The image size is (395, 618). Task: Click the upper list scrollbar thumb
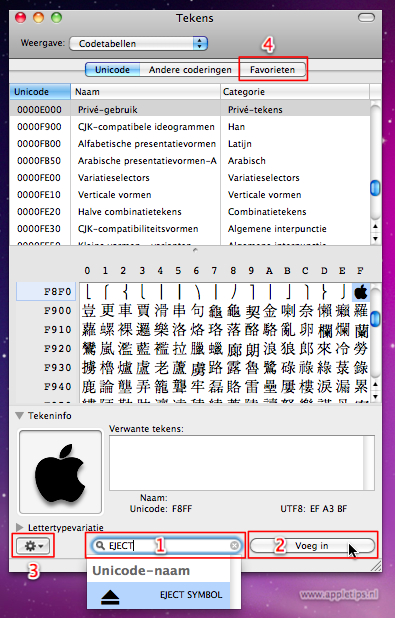click(x=375, y=188)
